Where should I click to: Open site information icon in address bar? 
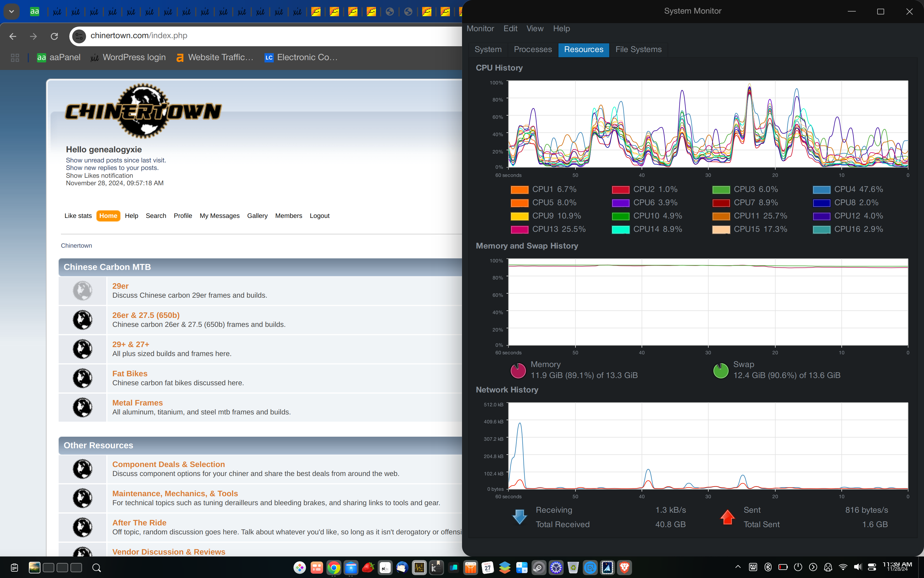click(x=79, y=36)
